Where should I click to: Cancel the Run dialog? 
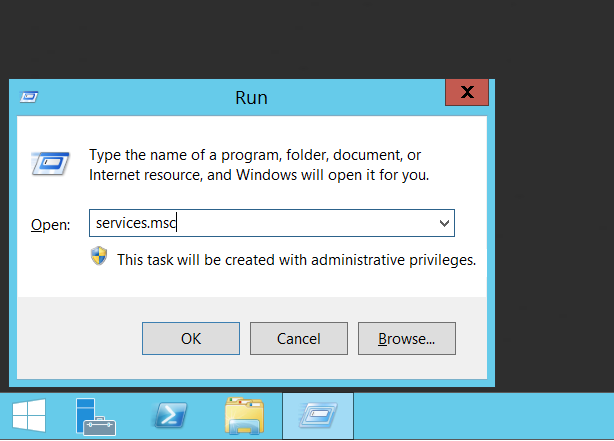pos(298,339)
